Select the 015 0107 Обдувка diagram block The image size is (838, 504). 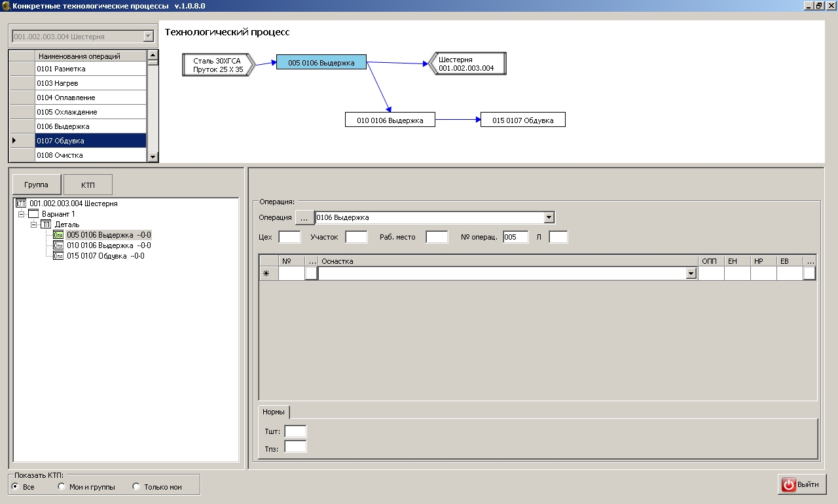click(x=523, y=120)
